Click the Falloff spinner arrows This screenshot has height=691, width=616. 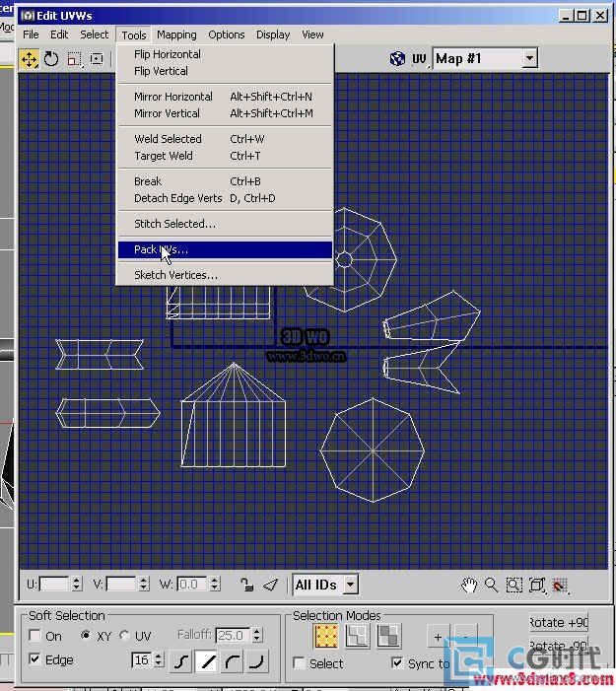257,635
